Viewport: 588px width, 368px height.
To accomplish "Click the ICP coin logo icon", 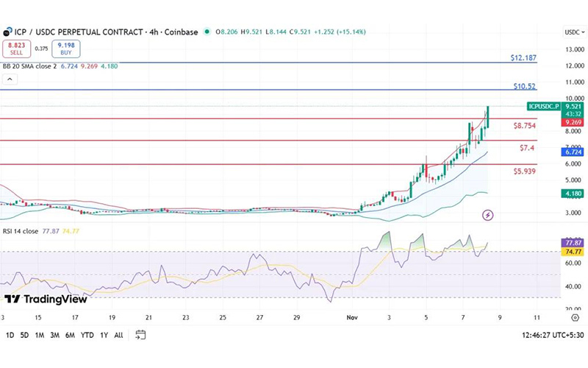I will click(x=8, y=32).
